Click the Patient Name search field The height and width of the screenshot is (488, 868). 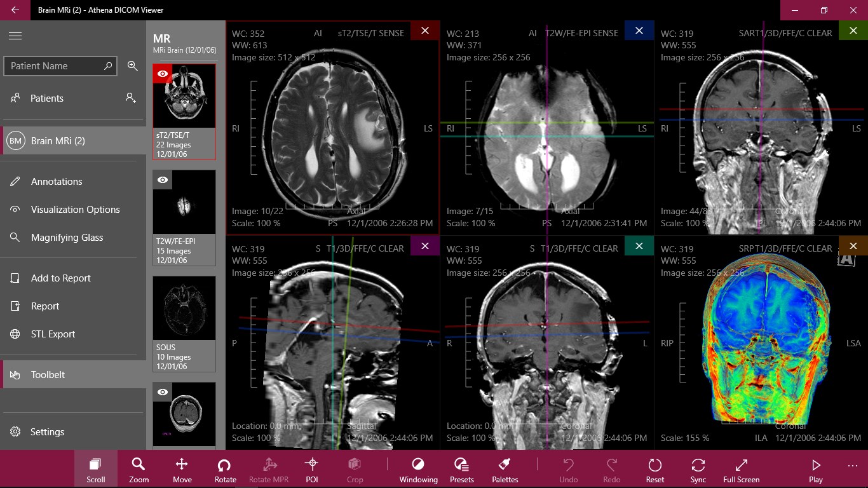(x=60, y=66)
